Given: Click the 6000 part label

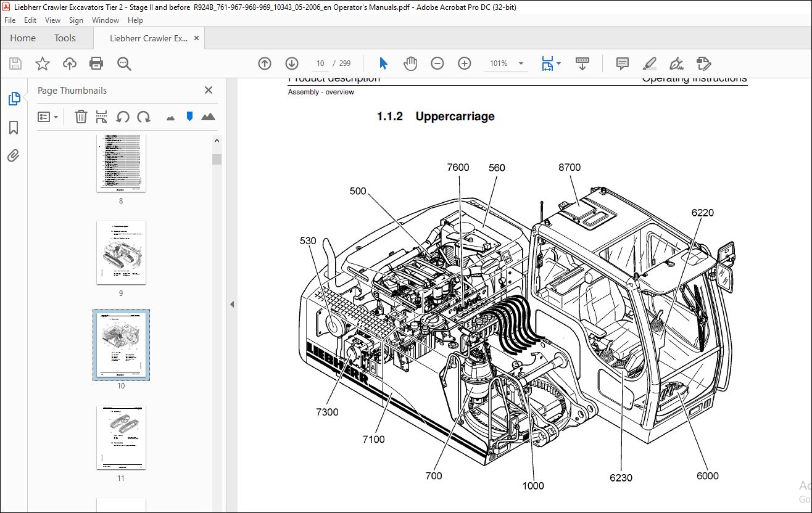Looking at the screenshot, I should [707, 475].
